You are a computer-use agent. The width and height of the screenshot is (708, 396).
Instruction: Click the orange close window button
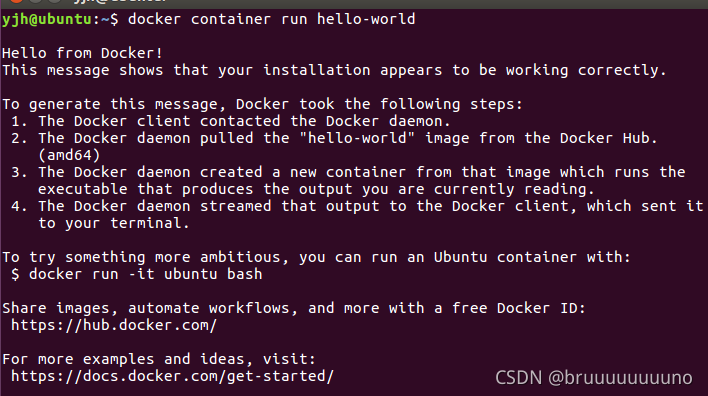pyautogui.click(x=16, y=1)
